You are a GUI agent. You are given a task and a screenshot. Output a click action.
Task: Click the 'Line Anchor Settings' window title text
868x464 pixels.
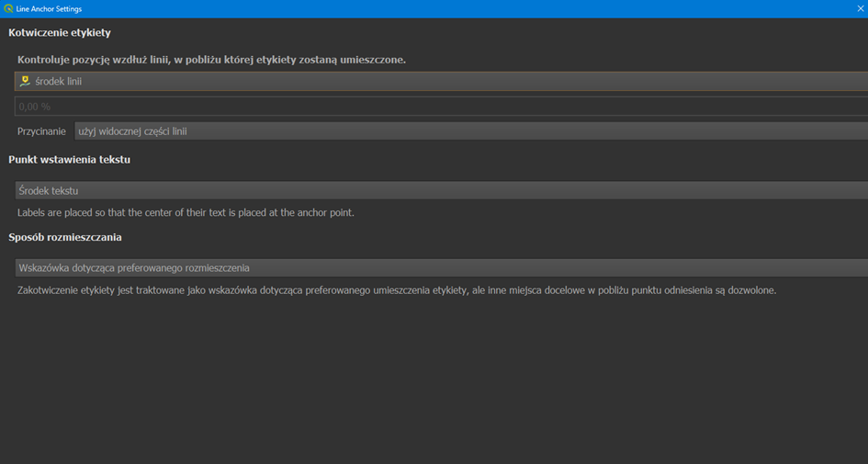tap(49, 8)
